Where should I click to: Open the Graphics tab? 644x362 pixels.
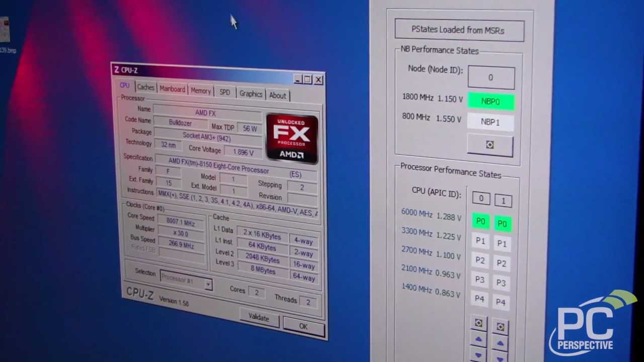pyautogui.click(x=251, y=94)
